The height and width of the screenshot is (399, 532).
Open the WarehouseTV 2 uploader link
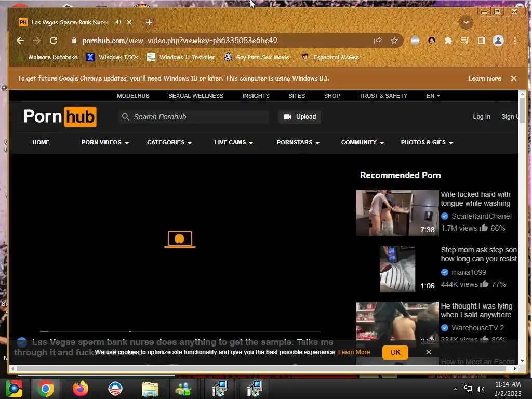(477, 328)
